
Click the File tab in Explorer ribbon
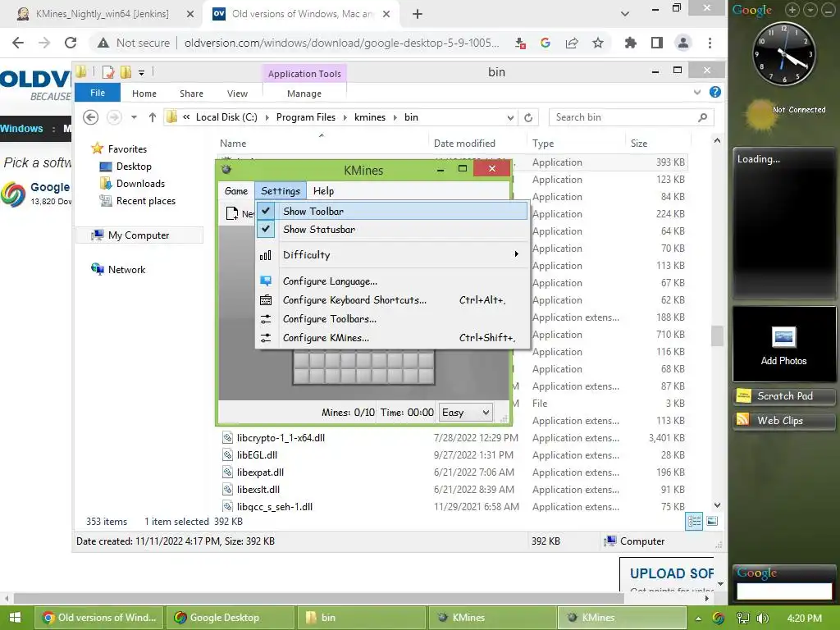(98, 93)
